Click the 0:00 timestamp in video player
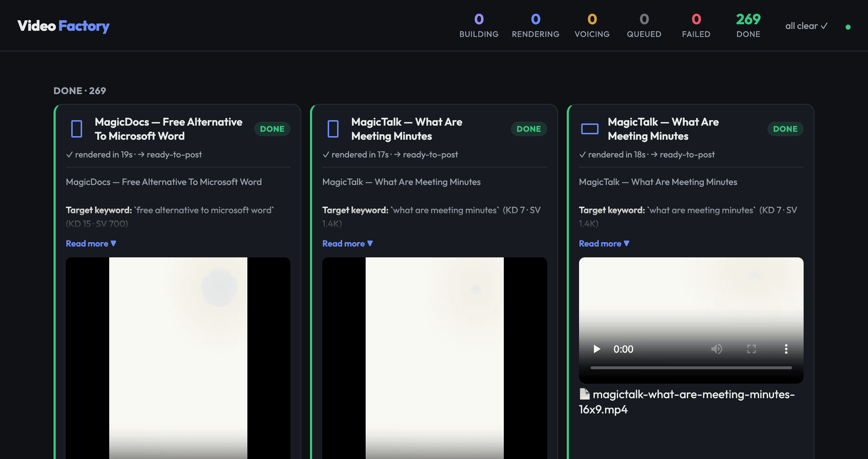The width and height of the screenshot is (868, 459). tap(623, 349)
